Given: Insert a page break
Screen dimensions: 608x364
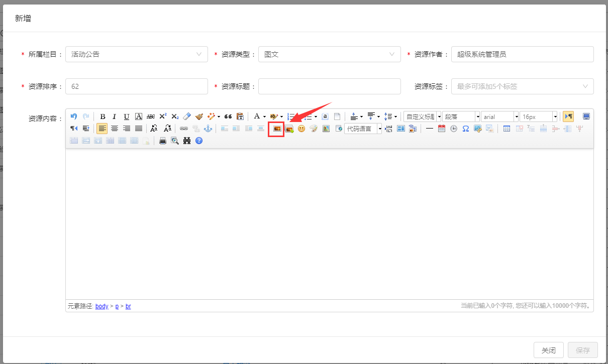Looking at the screenshot, I should pyautogui.click(x=388, y=129).
